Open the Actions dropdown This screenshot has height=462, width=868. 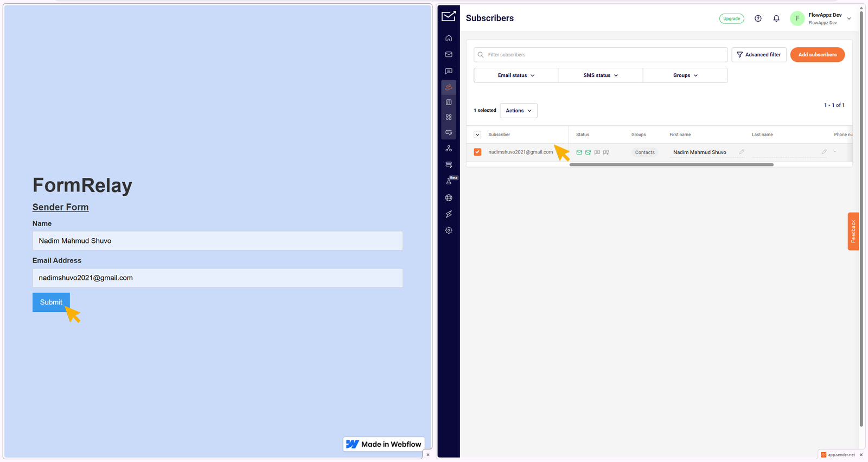[x=519, y=111]
